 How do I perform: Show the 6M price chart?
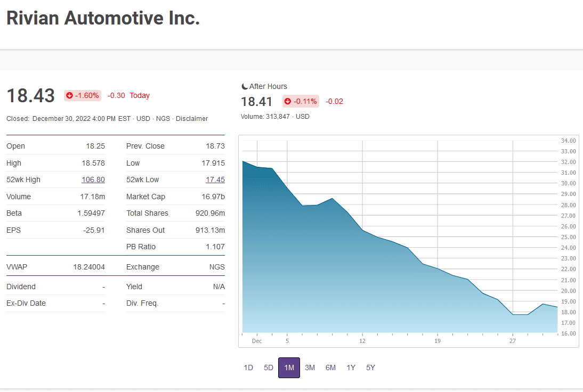[330, 367]
